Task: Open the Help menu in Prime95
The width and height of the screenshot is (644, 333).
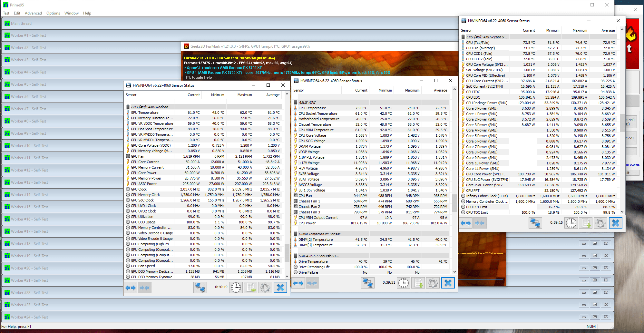Action: click(87, 13)
